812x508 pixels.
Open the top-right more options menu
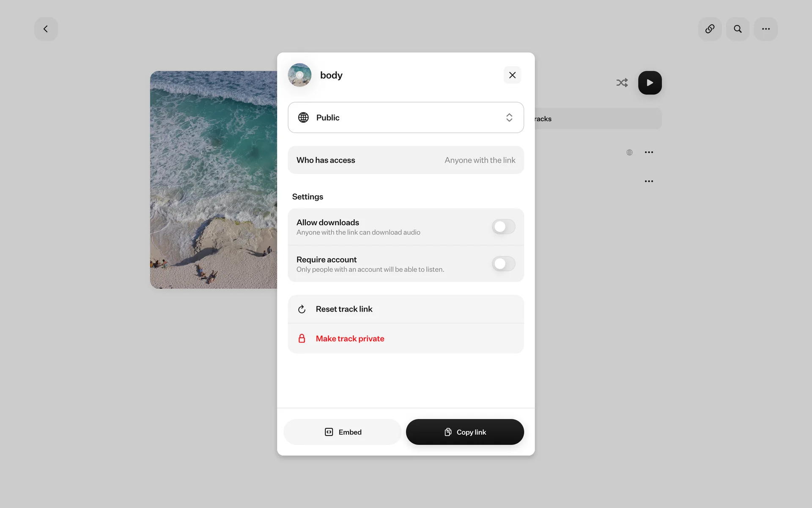(765, 29)
